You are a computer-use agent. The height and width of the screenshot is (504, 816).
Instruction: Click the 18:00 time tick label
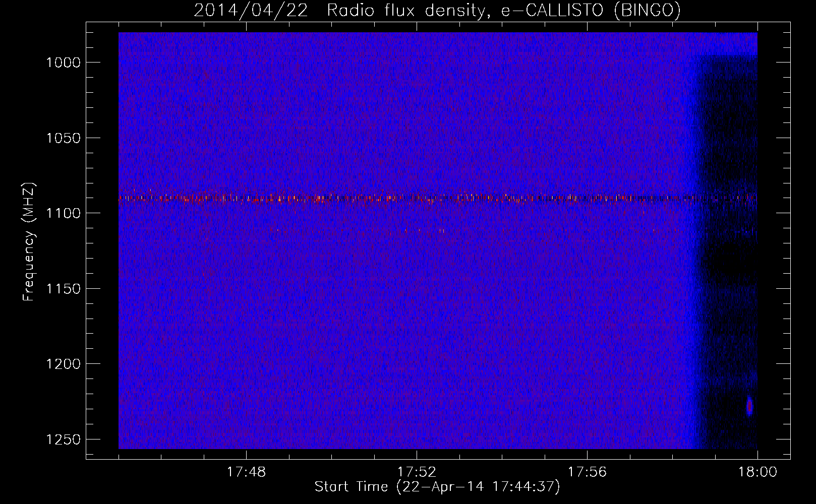757,472
